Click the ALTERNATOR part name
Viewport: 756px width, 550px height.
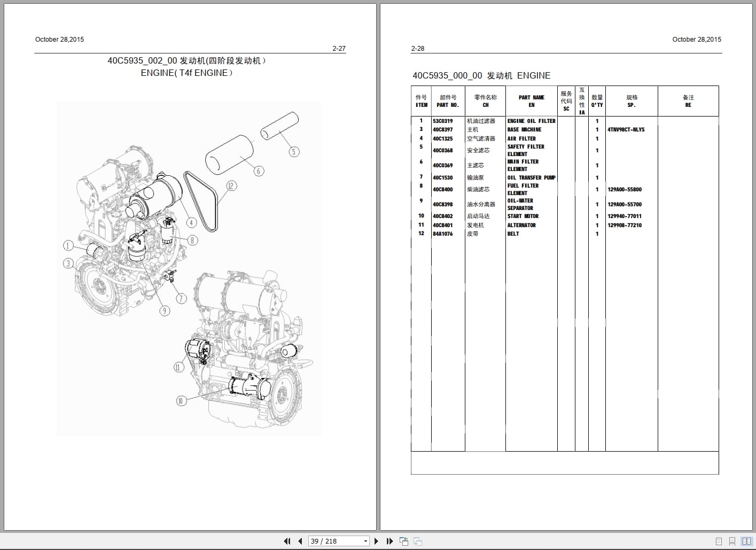pos(521,226)
